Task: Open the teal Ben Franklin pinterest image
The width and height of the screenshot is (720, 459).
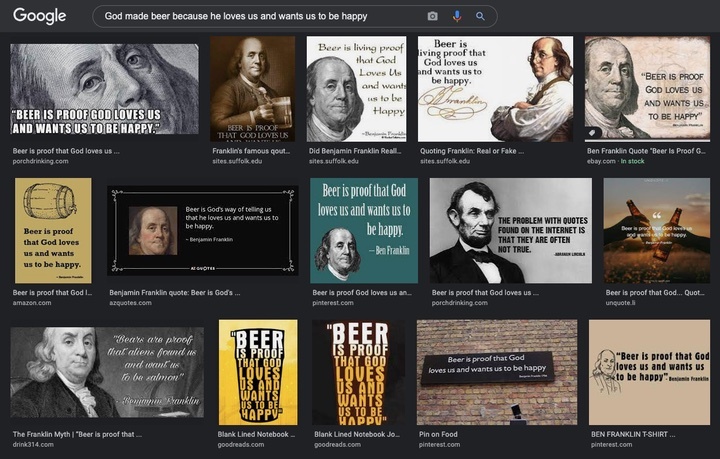Action: tap(364, 230)
